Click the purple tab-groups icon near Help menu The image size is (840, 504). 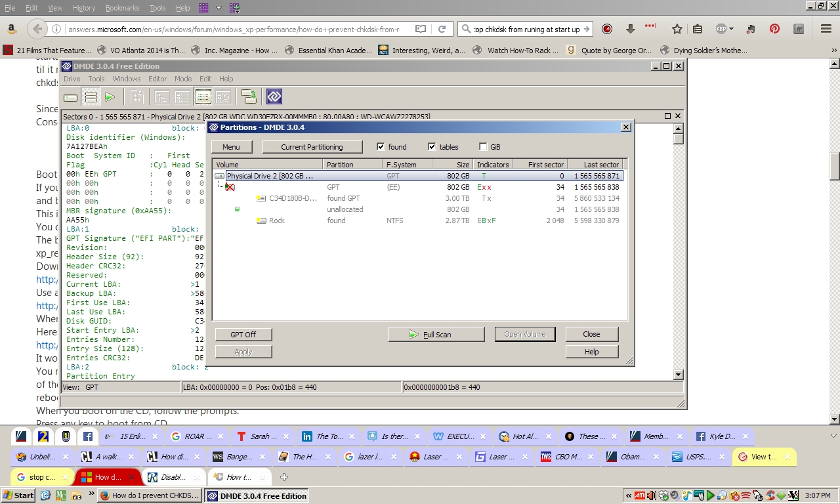203,8
